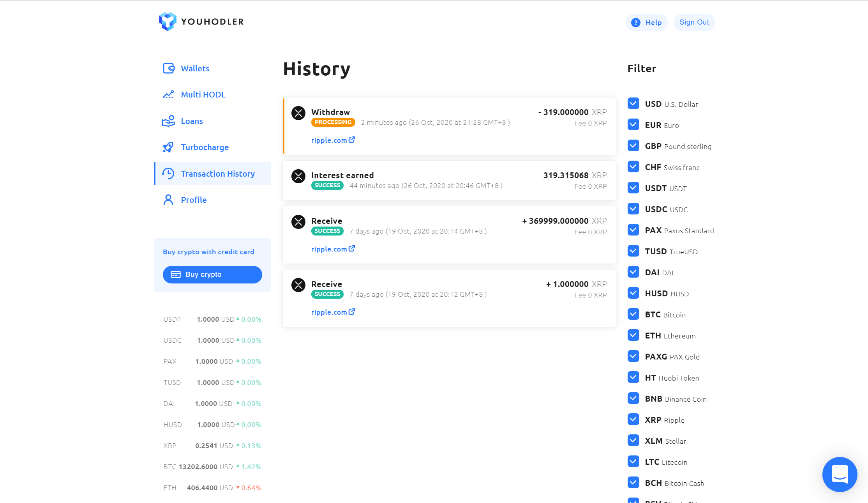Click the PROCESSING status badge
This screenshot has height=503, width=868.
coord(333,122)
